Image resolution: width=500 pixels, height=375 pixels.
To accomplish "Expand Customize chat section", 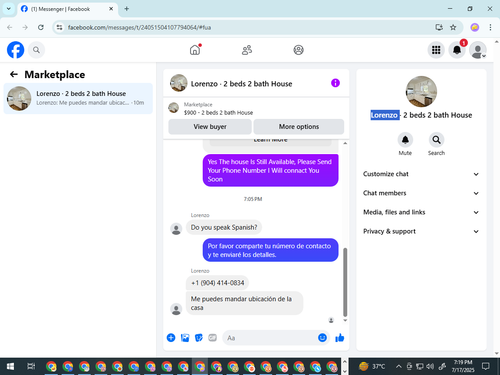I will [421, 174].
